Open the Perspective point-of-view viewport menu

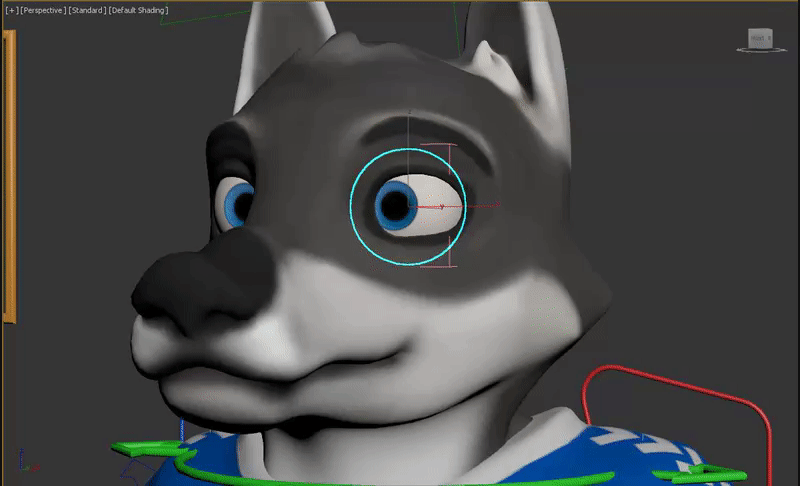click(x=43, y=10)
